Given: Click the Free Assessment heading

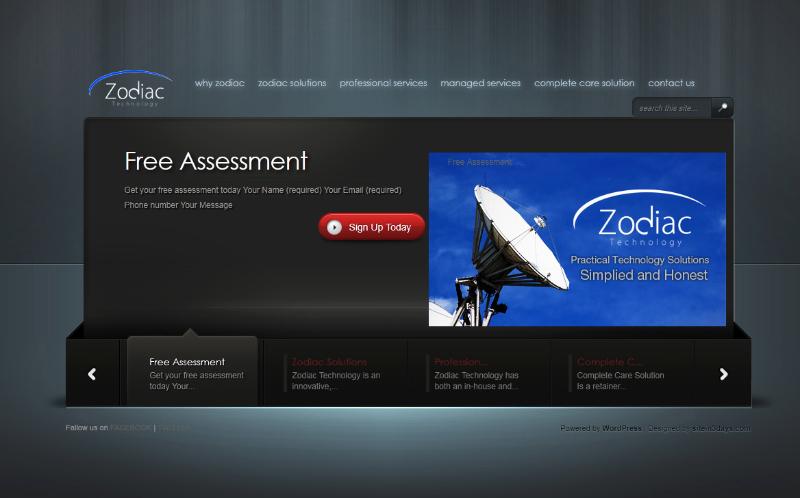Looking at the screenshot, I should click(x=216, y=161).
